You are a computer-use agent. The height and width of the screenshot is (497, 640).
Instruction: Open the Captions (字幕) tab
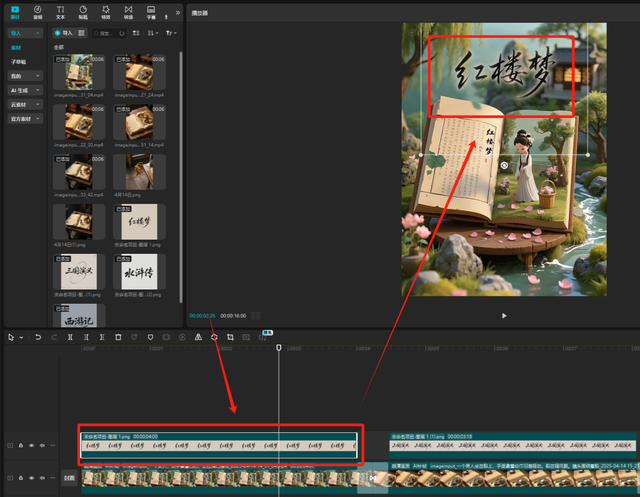click(151, 12)
